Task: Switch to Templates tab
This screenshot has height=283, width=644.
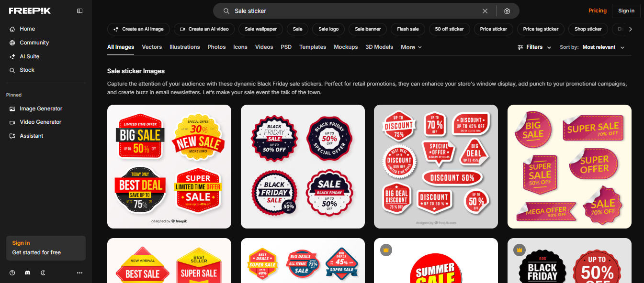Action: (x=313, y=47)
